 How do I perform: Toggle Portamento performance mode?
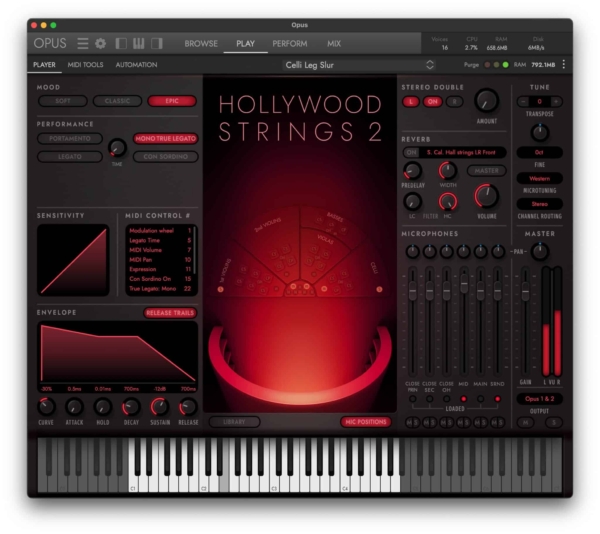[70, 138]
